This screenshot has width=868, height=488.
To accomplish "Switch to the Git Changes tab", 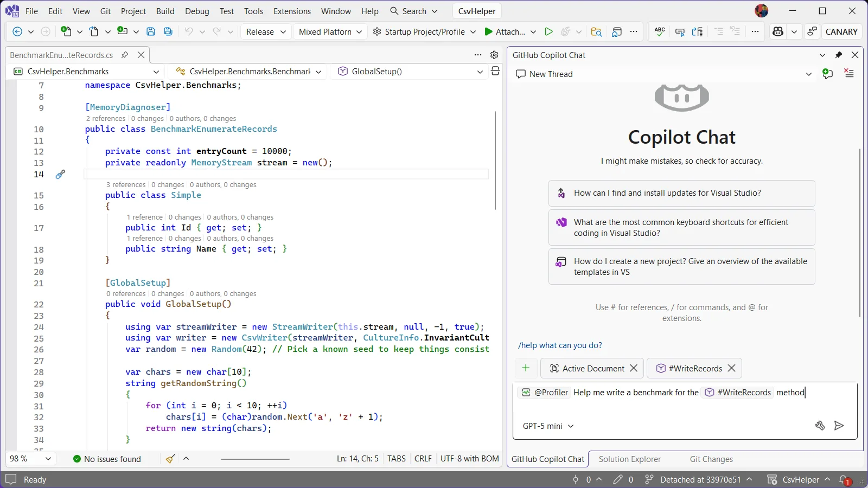I will pyautogui.click(x=710, y=459).
